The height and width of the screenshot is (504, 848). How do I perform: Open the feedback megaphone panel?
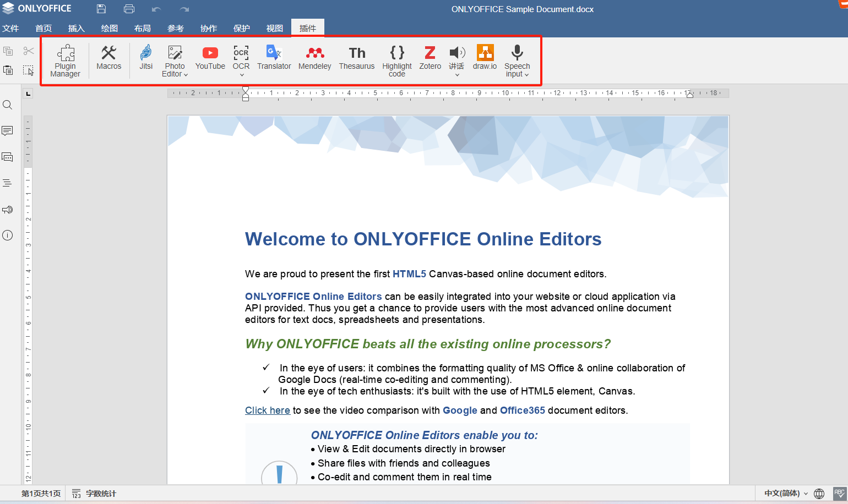click(8, 210)
